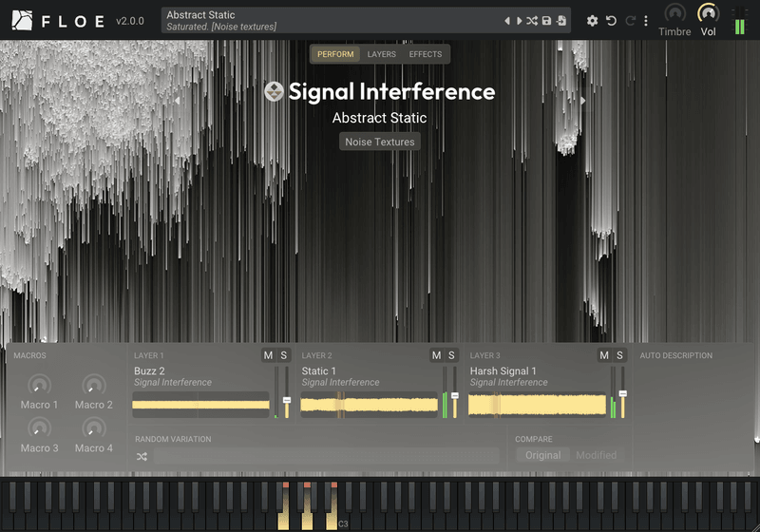This screenshot has width=760, height=532.
Task: Undo the last change
Action: tap(611, 21)
